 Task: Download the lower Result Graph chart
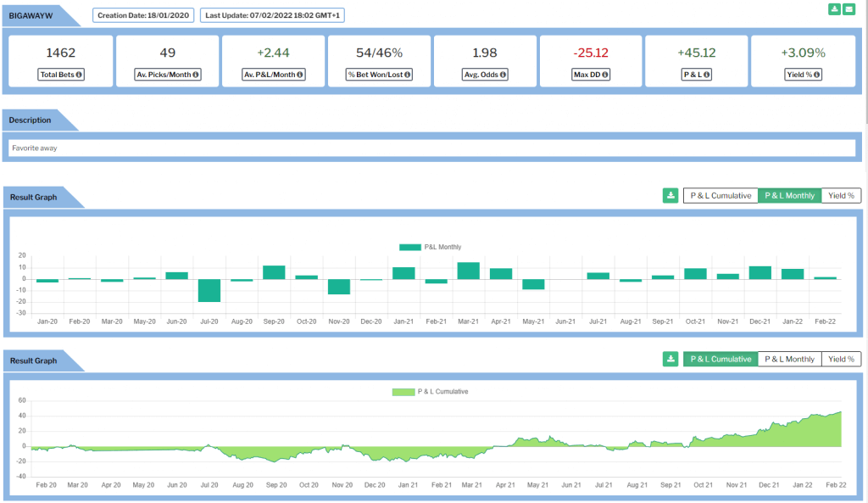pos(670,359)
